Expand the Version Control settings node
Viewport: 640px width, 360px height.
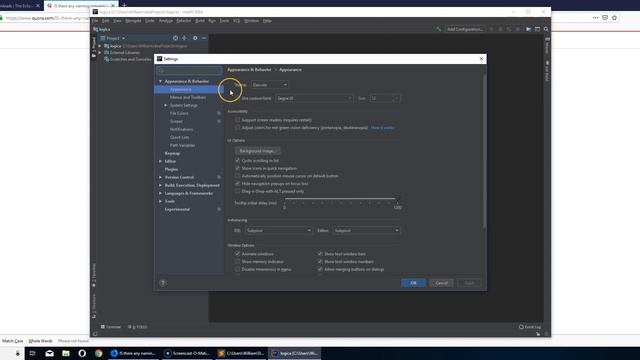(x=160, y=177)
